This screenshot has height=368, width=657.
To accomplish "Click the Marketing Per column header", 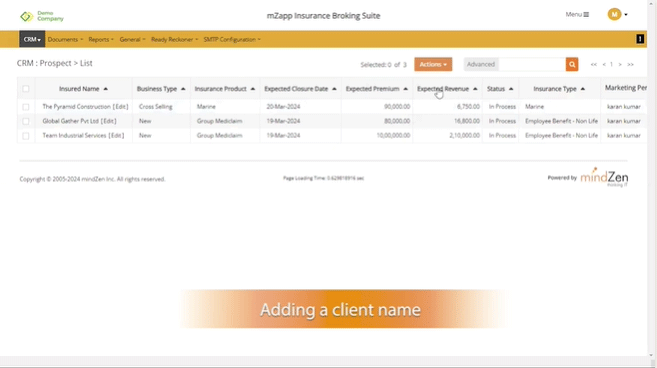I will [x=626, y=88].
